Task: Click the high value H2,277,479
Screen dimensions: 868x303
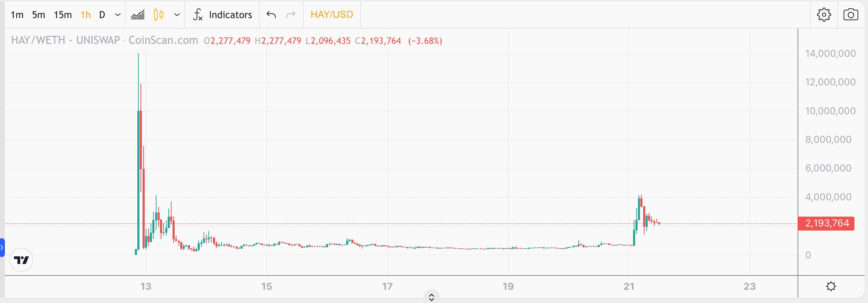Action: pyautogui.click(x=278, y=41)
